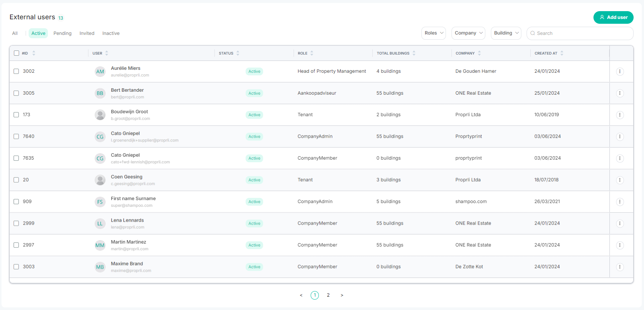644x310 pixels.
Task: Click the CG avatar for user 7635
Action: click(x=100, y=159)
